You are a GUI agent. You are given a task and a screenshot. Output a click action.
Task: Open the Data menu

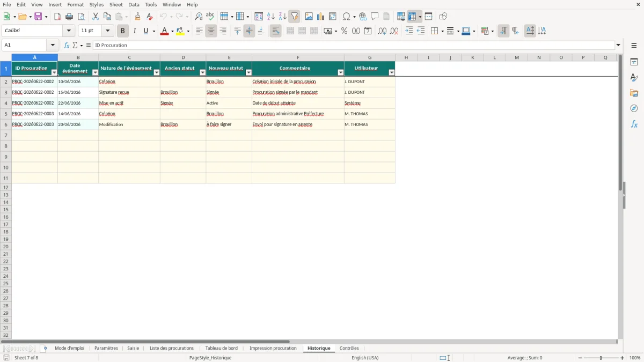(134, 4)
